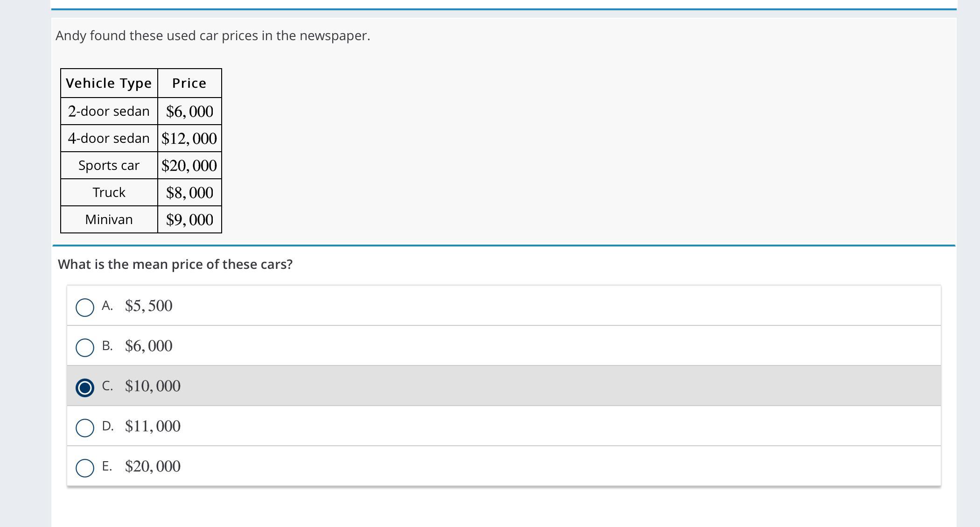Click the Vehicle Type table header
This screenshot has width=980, height=527.
pos(109,83)
